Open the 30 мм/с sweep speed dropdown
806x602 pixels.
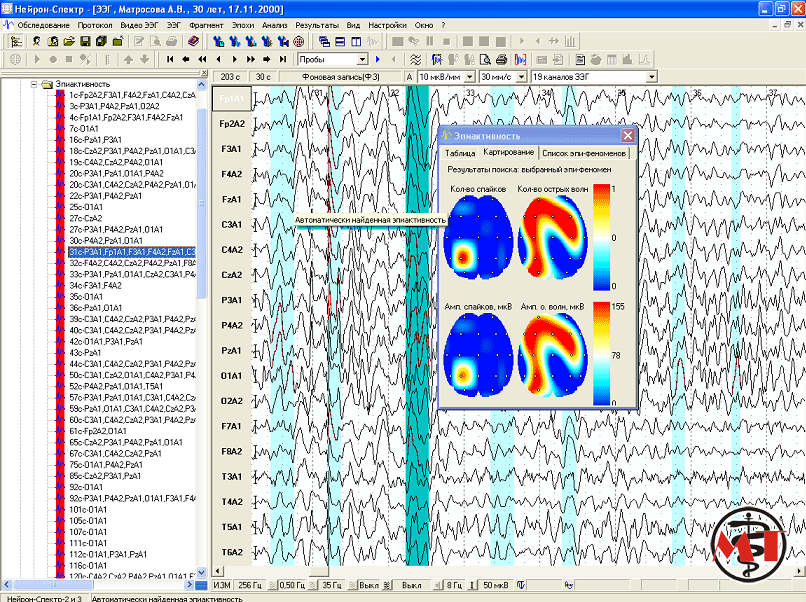(521, 77)
